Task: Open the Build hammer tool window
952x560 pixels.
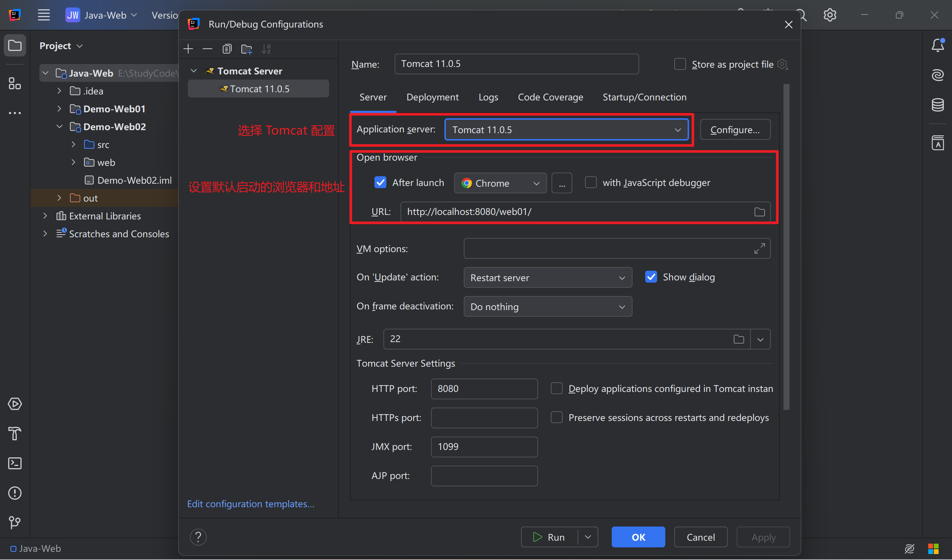Action: 15,434
